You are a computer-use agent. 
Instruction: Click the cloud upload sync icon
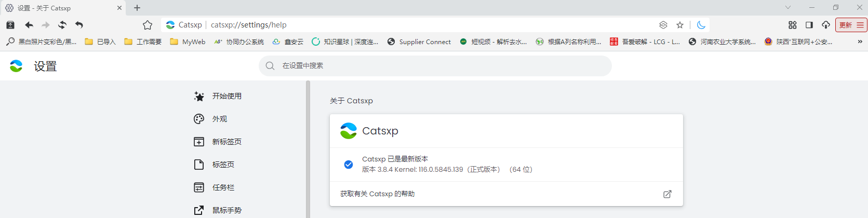[x=826, y=25]
